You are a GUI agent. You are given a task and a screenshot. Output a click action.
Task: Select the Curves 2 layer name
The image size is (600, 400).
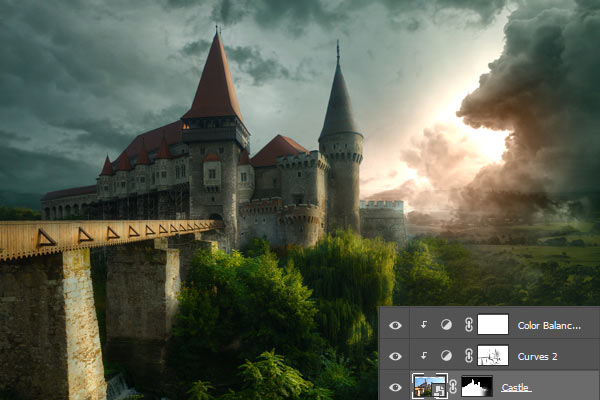coord(537,357)
